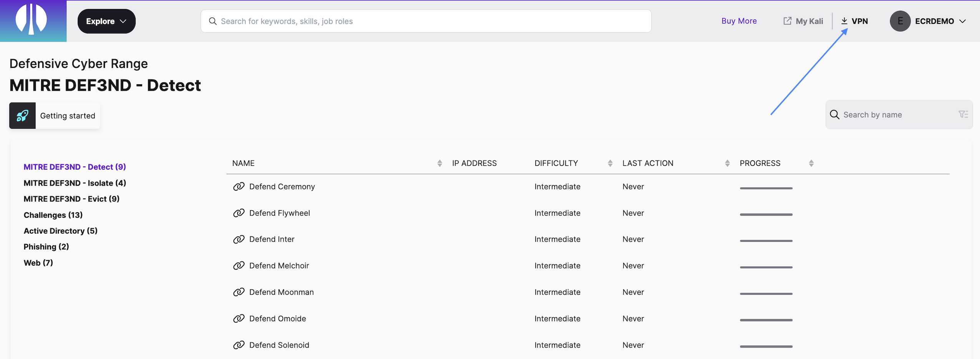Viewport: 980px width, 359px height.
Task: Click the rocket icon on Getting started
Action: click(x=22, y=115)
